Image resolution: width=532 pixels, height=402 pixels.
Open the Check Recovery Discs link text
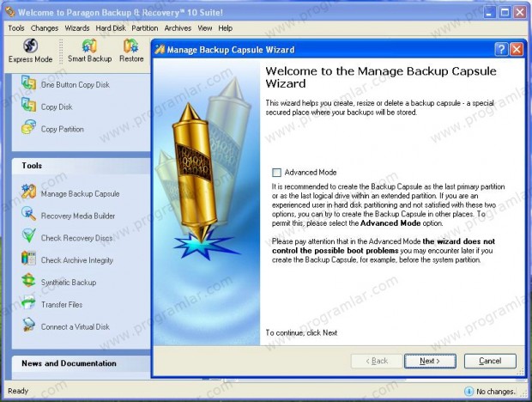coord(76,238)
